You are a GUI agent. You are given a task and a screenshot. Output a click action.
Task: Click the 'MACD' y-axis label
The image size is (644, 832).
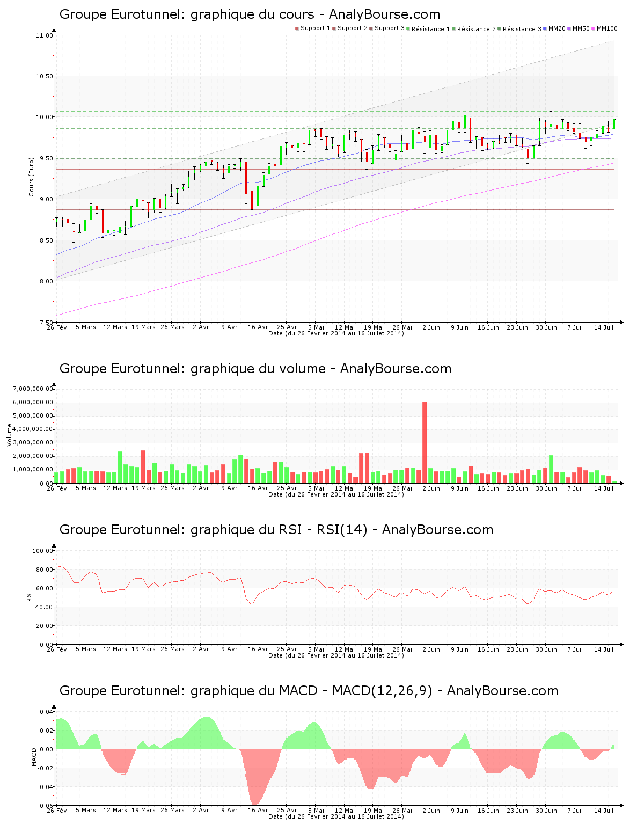(34, 757)
